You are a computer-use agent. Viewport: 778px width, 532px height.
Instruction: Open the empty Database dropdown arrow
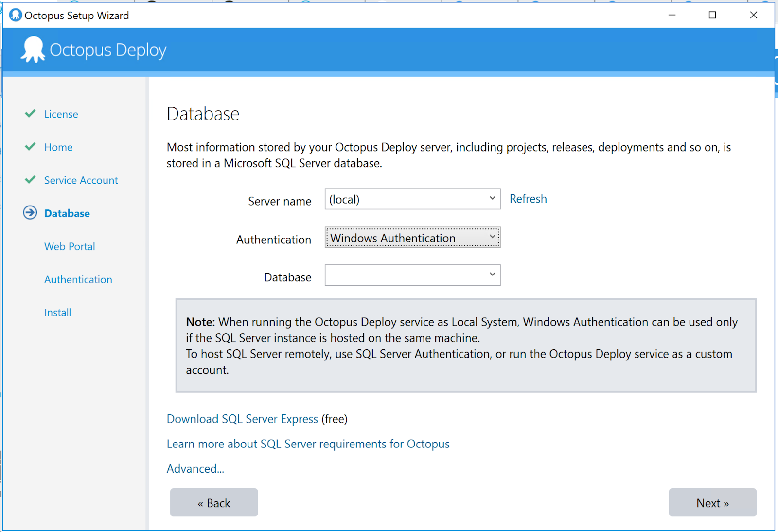(493, 274)
